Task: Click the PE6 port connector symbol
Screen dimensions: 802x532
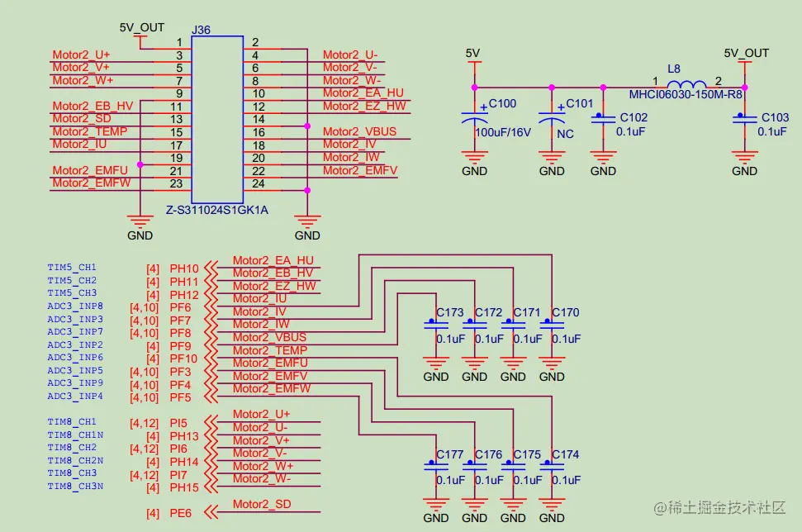Action: (211, 512)
